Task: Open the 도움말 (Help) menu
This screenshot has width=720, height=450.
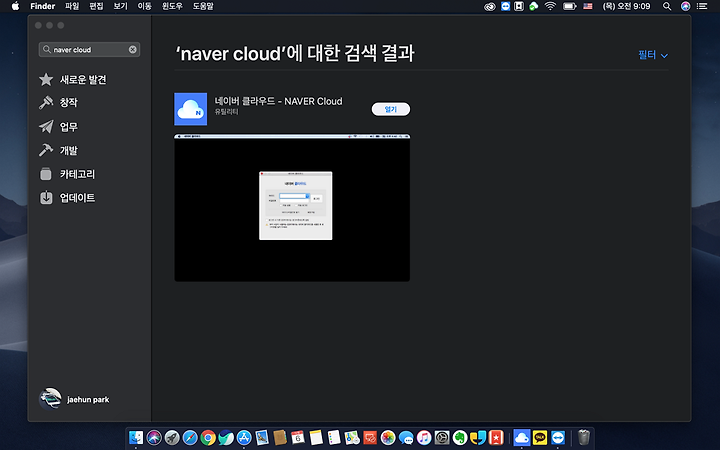Action: [203, 6]
